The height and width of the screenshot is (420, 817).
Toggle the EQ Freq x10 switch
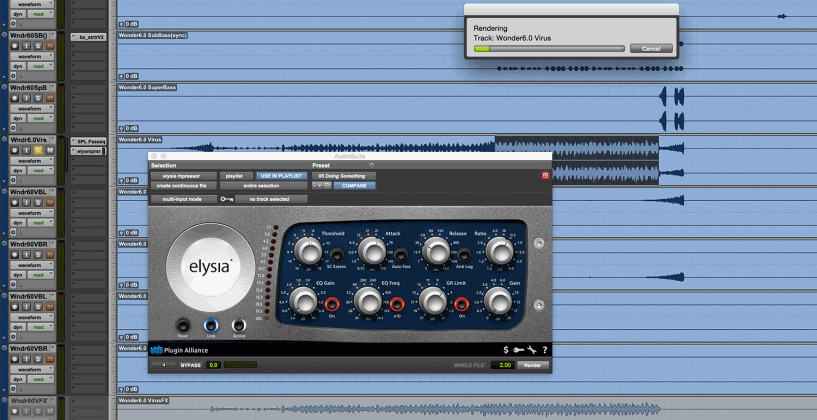[x=397, y=304]
